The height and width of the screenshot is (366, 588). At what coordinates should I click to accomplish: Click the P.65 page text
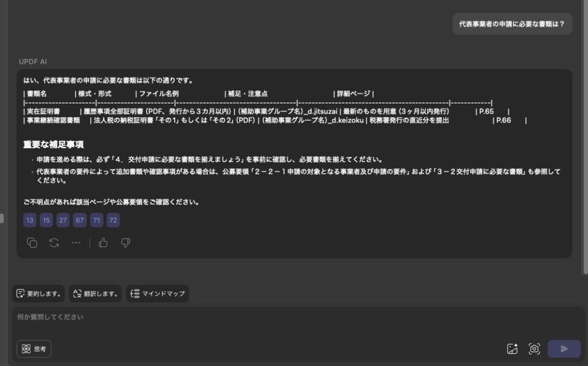click(486, 111)
